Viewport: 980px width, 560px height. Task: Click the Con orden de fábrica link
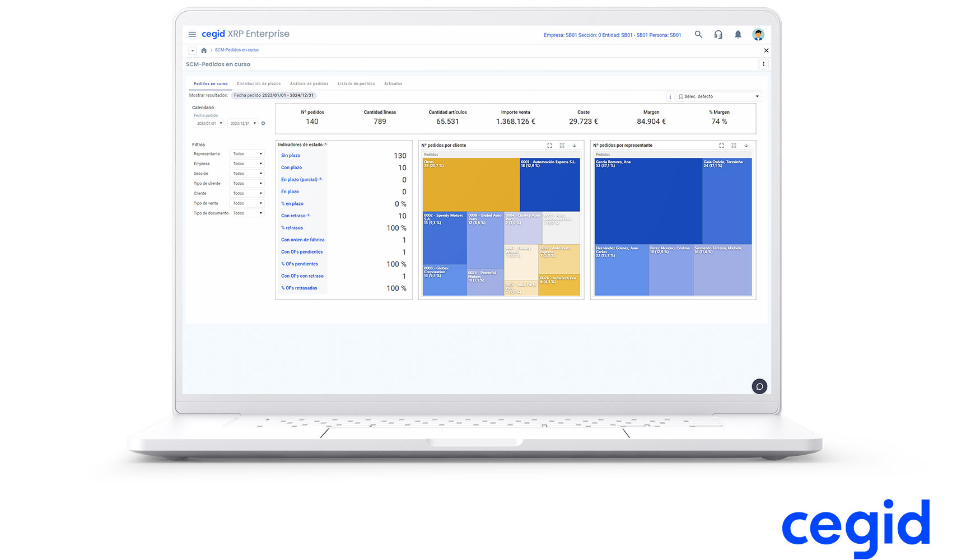(x=303, y=240)
